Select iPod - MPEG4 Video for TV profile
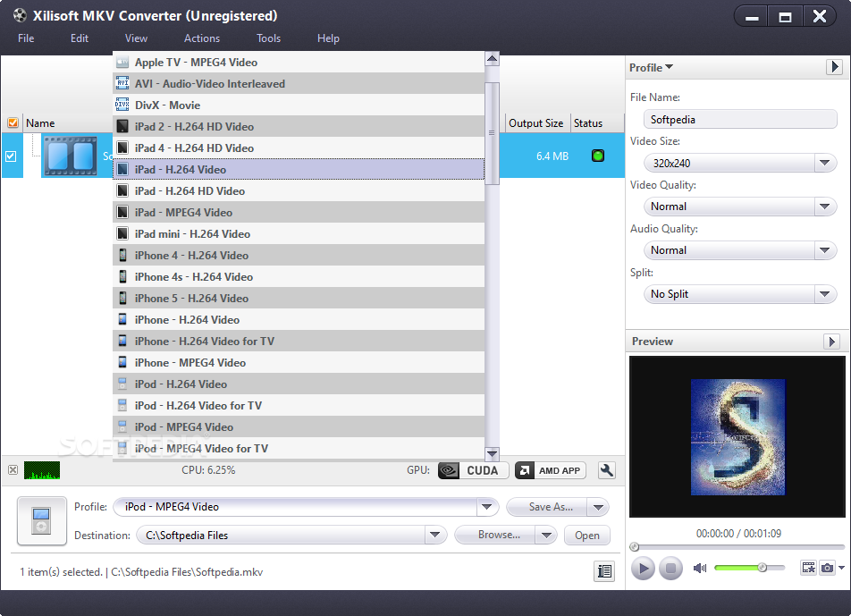The image size is (851, 616). click(299, 448)
